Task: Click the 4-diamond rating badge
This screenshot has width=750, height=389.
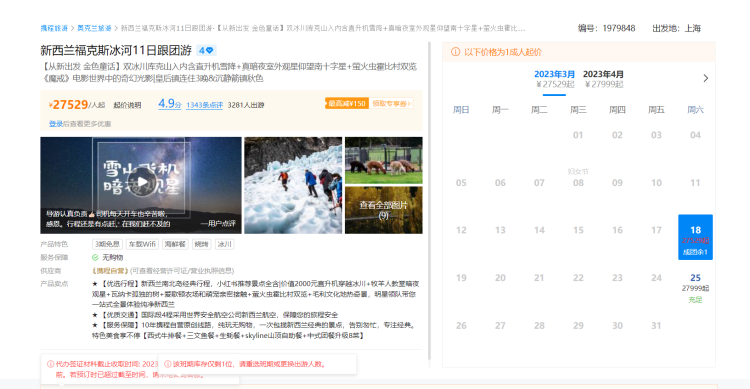Action: point(206,50)
